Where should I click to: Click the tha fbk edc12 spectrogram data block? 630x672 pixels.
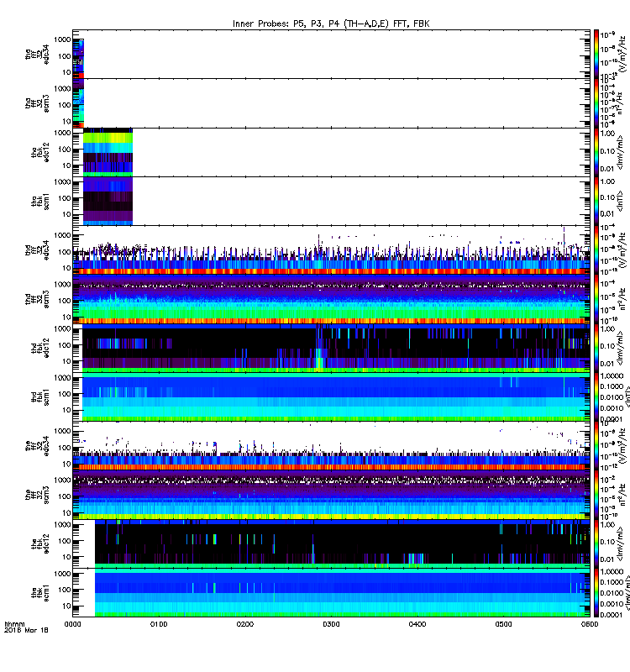108,152
